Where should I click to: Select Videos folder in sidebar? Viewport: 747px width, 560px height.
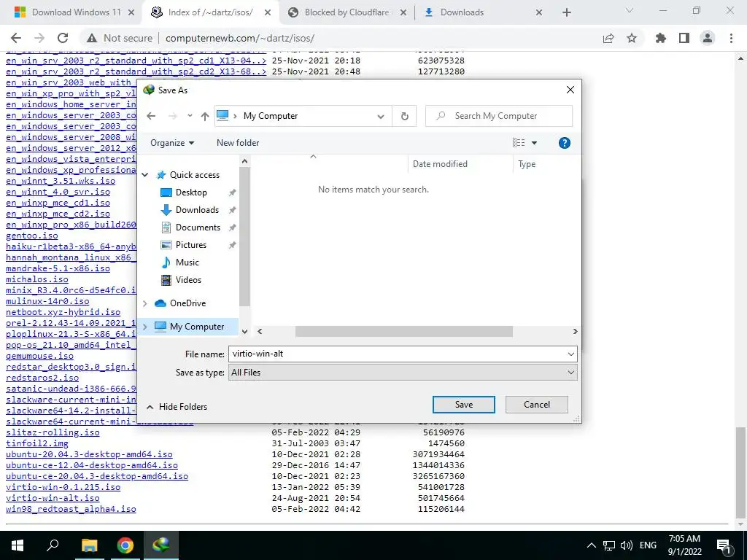[188, 280]
